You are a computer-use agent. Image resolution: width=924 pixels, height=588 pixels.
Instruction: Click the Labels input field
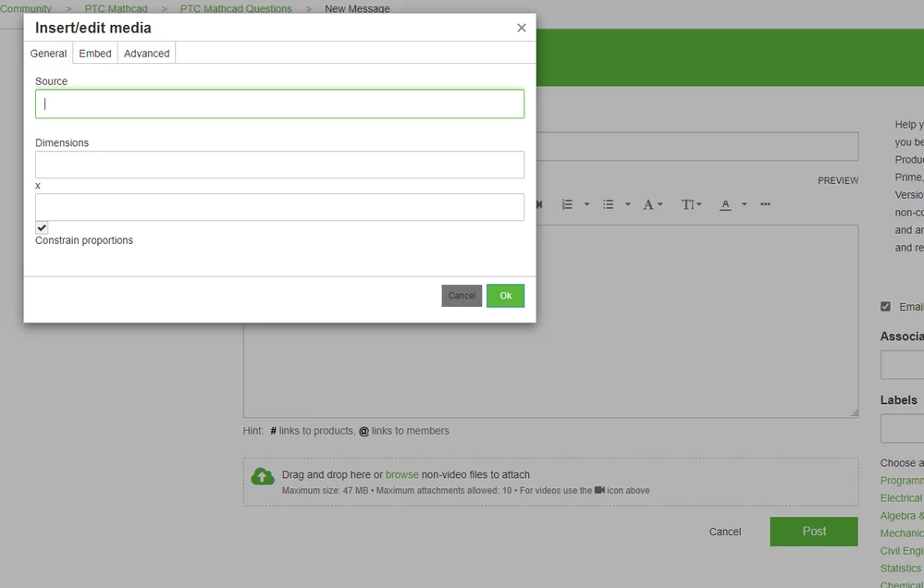coord(902,428)
